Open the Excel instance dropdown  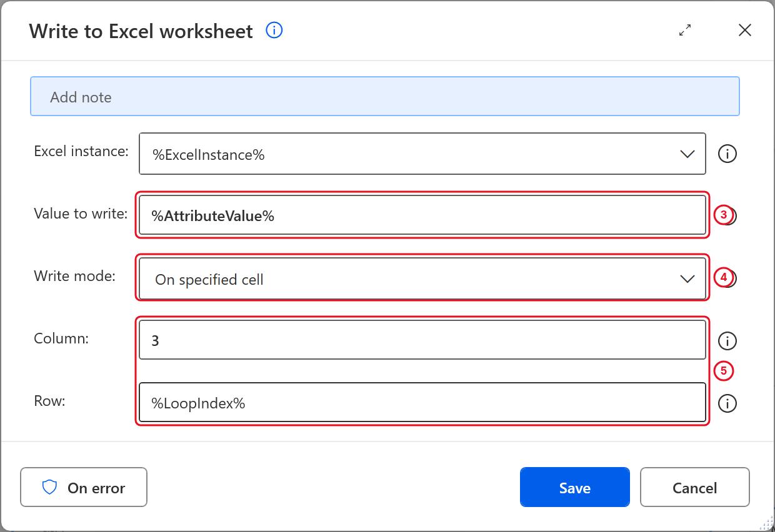pos(422,154)
